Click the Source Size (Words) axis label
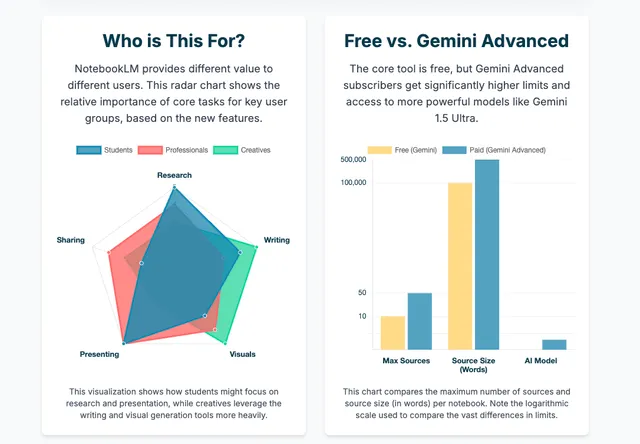Viewport: 640px width, 444px height. pyautogui.click(x=474, y=365)
